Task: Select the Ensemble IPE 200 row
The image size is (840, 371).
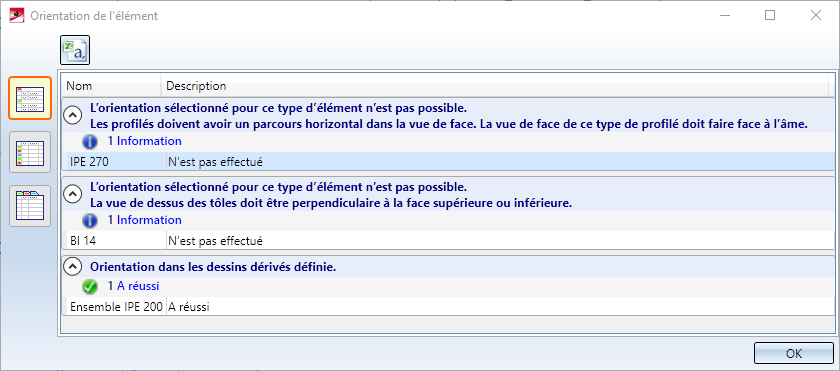Action: [448, 307]
